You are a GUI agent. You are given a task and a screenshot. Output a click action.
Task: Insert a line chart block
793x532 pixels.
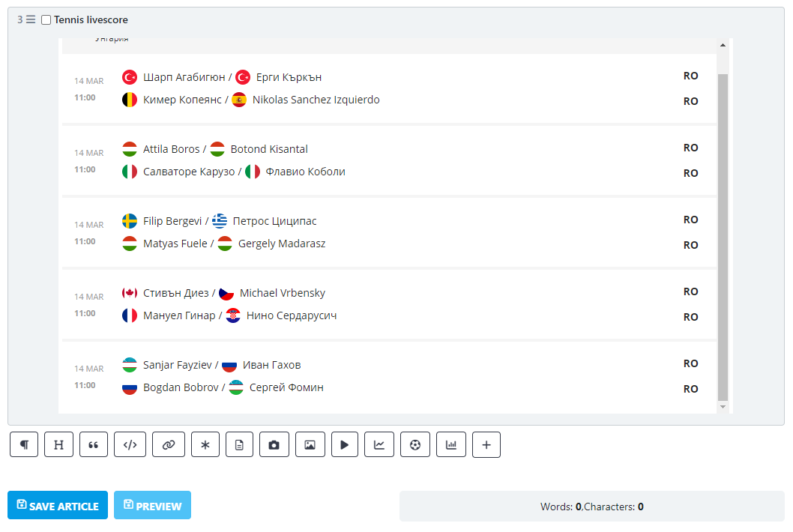(x=379, y=444)
